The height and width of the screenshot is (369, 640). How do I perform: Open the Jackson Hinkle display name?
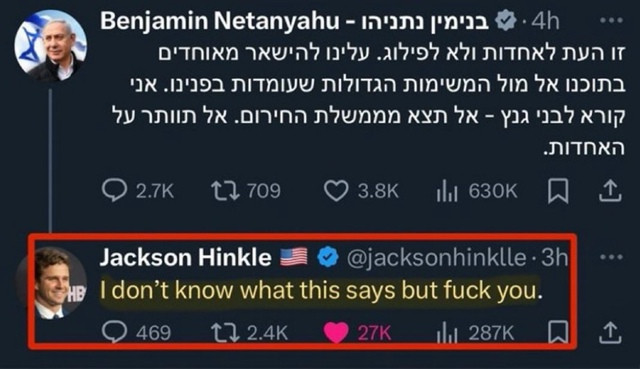pyautogui.click(x=186, y=257)
